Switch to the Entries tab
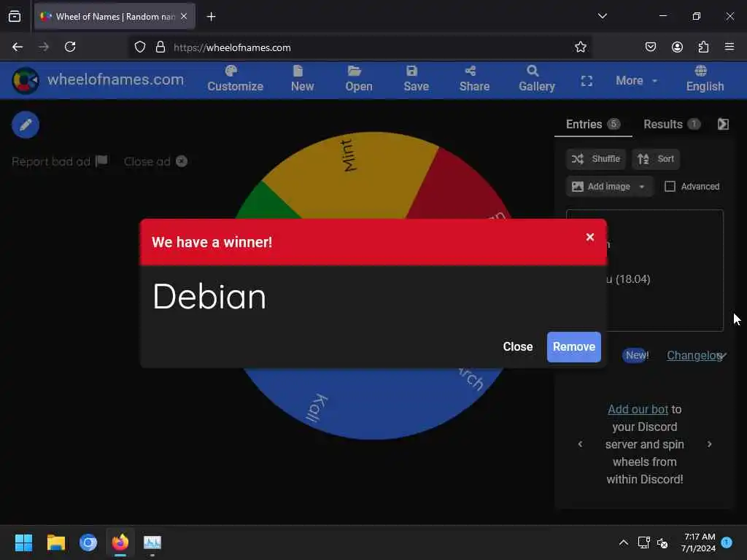 (x=592, y=124)
